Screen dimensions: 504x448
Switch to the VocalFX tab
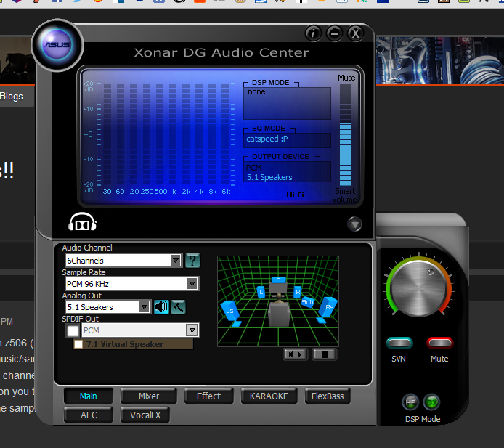tap(145, 415)
